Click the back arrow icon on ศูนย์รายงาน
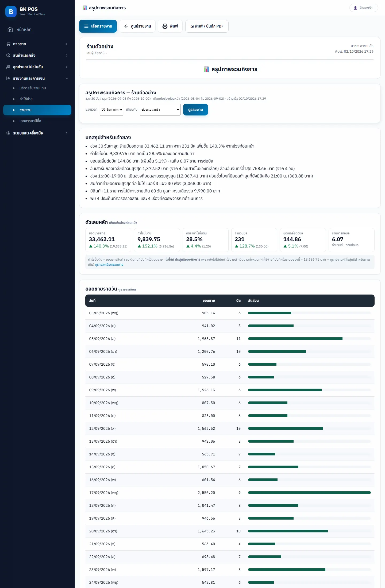This screenshot has width=385, height=588. tap(126, 26)
